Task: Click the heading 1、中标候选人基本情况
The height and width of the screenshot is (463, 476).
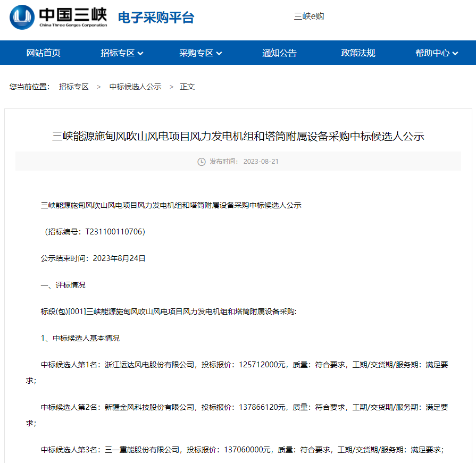Action: pyautogui.click(x=80, y=338)
